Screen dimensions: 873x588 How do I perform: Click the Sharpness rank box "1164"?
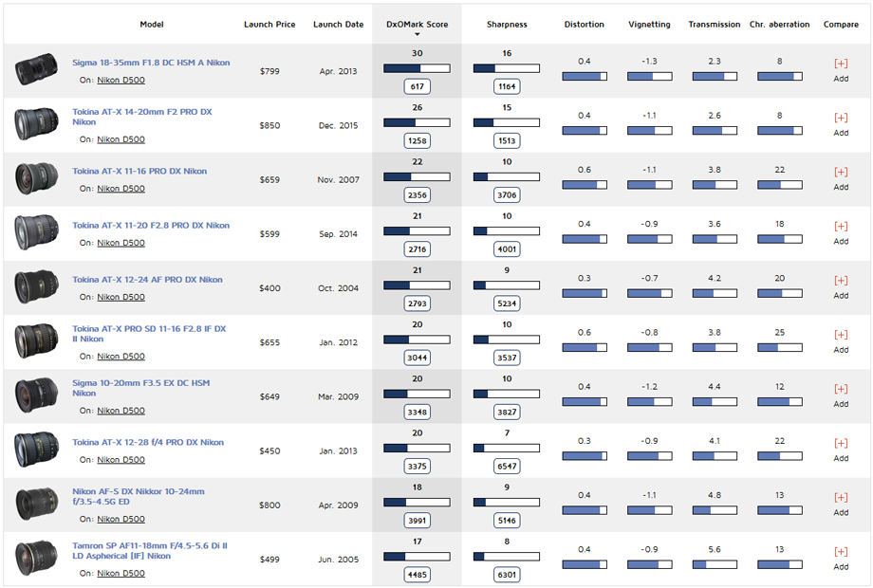tap(507, 87)
